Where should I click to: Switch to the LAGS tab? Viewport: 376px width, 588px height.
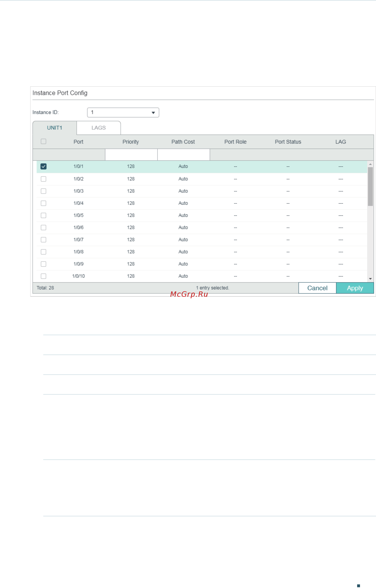click(99, 128)
